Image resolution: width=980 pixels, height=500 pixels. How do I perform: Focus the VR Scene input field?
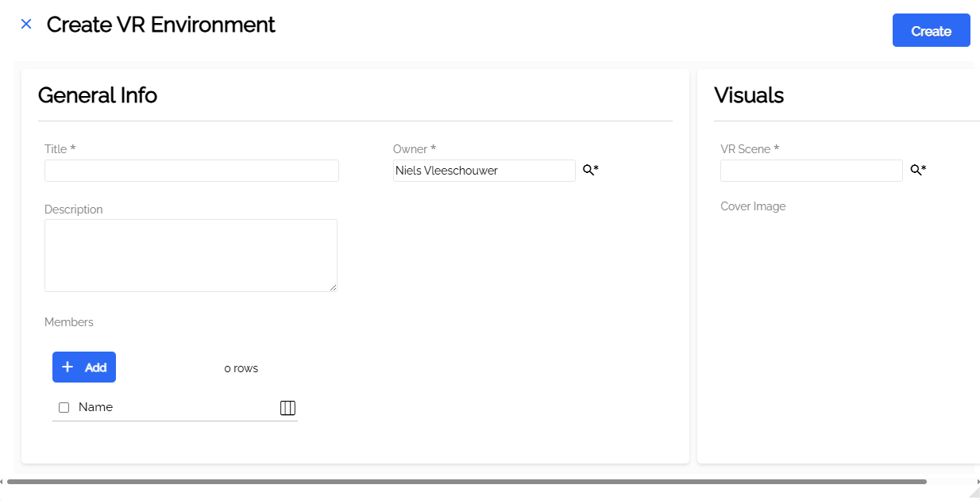(811, 171)
